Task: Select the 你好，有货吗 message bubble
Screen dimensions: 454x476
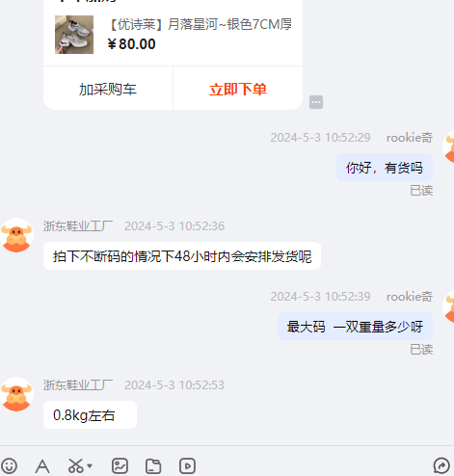Action: tap(385, 168)
